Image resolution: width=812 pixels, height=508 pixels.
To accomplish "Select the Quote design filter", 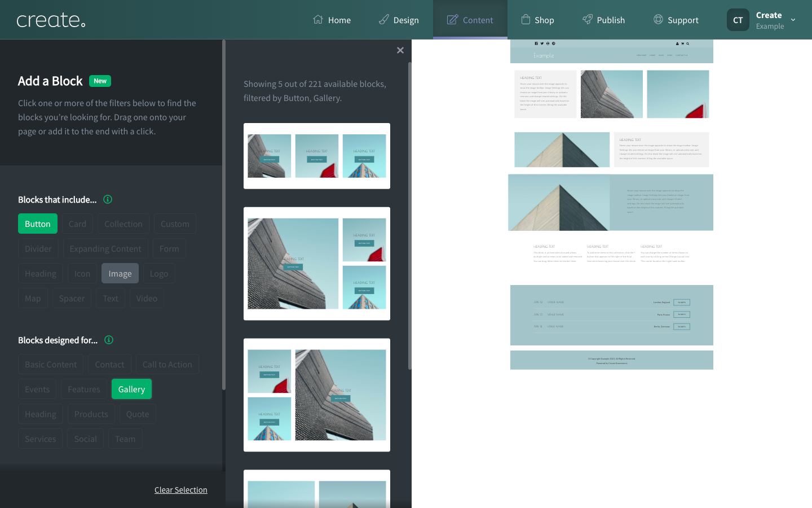I will point(138,414).
